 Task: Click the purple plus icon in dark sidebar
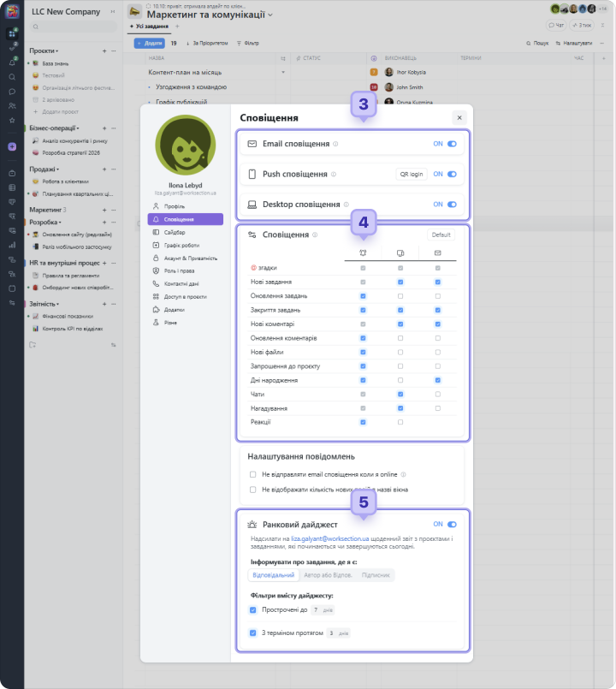[x=12, y=146]
